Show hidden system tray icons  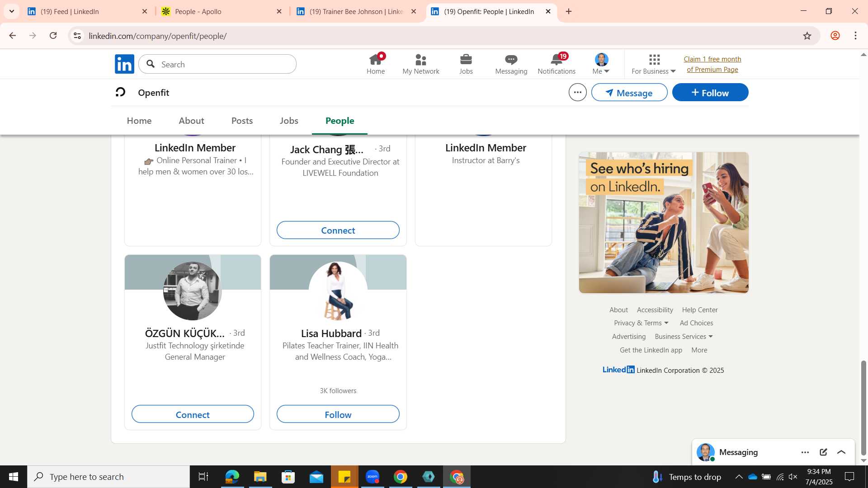tap(739, 477)
